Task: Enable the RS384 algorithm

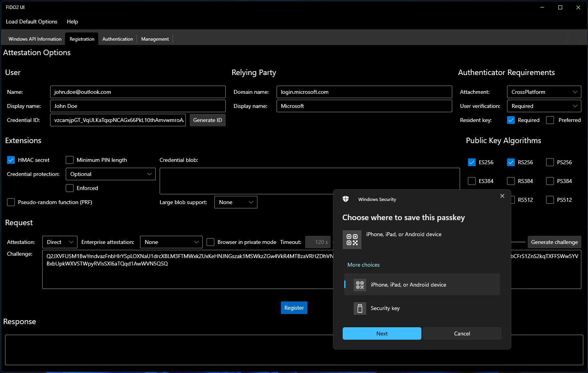Action: (511, 181)
